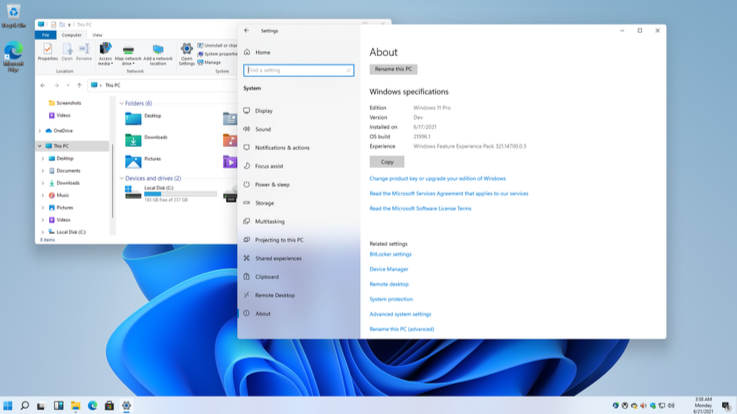This screenshot has width=737, height=414.
Task: Open BitLocker settings link
Action: pos(390,254)
